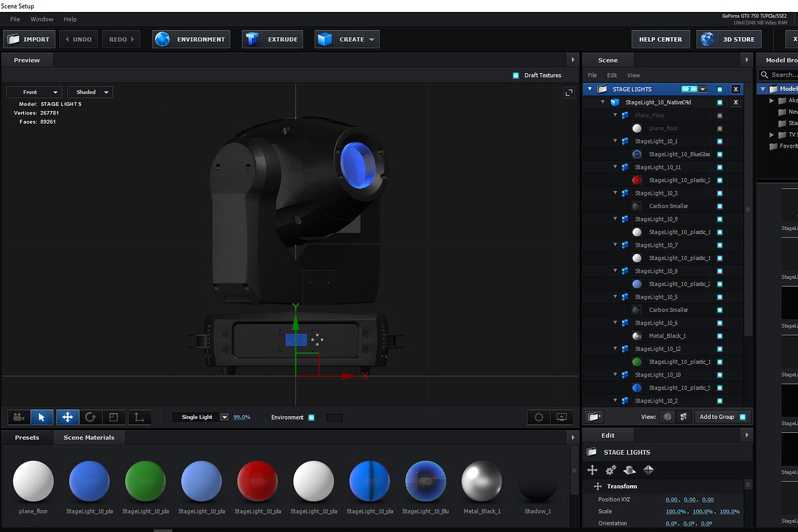Open the ENVIRONMENT settings button
This screenshot has width=798, height=532.
191,39
